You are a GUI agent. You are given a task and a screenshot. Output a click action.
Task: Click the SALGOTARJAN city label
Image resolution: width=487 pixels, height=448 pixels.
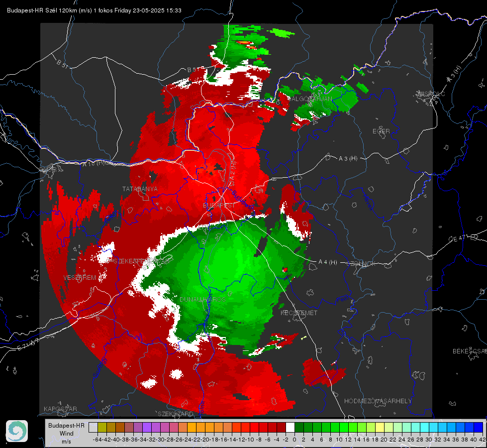point(309,99)
